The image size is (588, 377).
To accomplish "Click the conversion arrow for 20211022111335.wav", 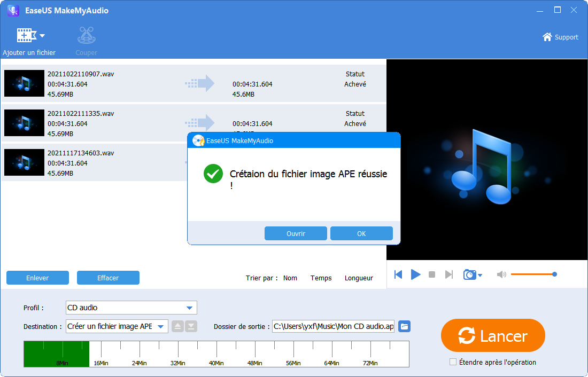I will click(x=199, y=122).
